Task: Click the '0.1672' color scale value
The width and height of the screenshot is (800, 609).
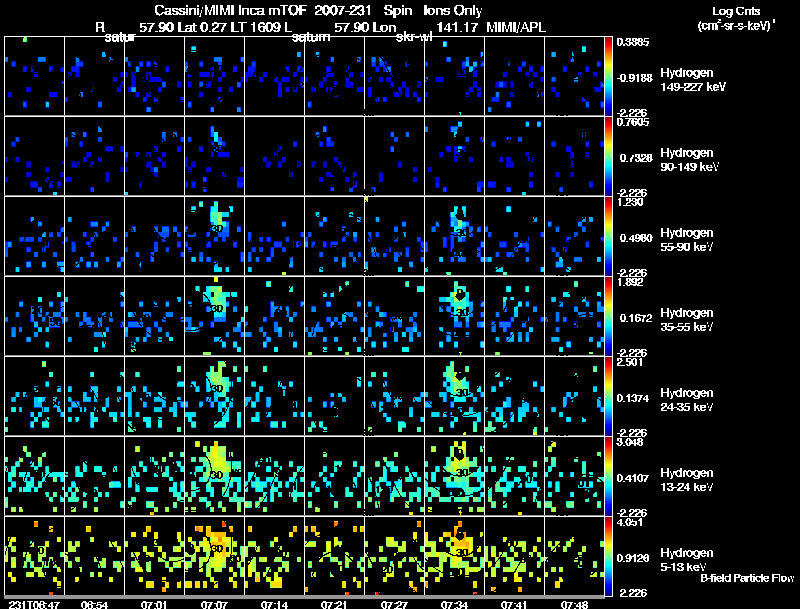Action: [636, 318]
